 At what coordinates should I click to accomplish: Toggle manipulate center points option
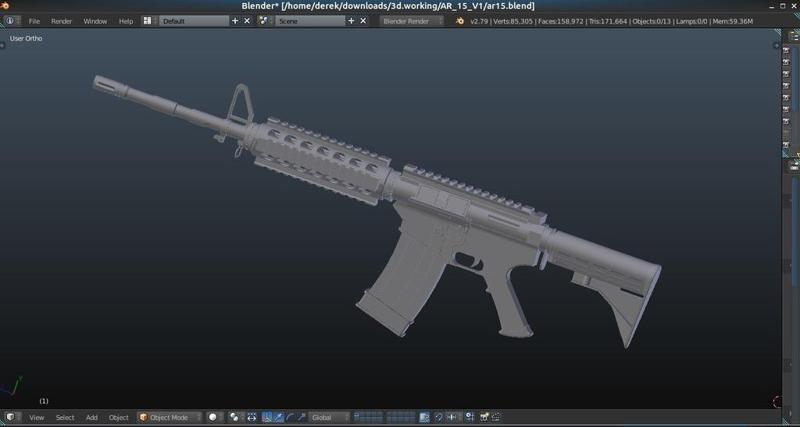pos(252,417)
